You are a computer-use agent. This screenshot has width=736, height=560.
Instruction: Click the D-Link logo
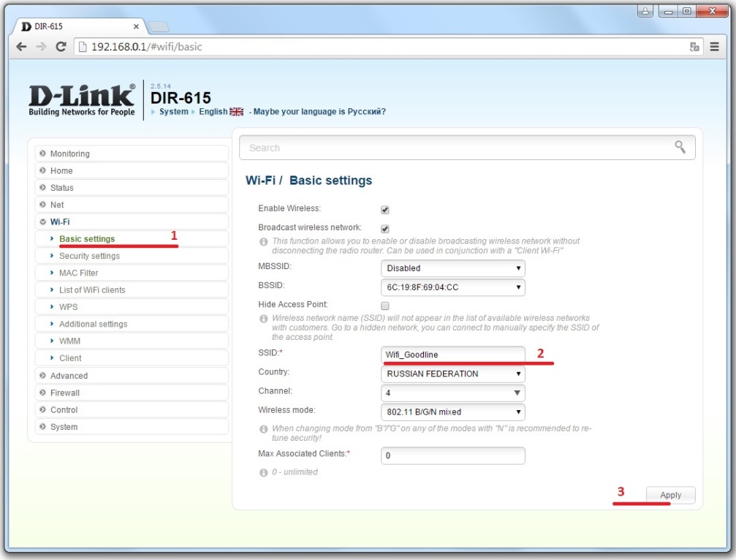(82, 99)
